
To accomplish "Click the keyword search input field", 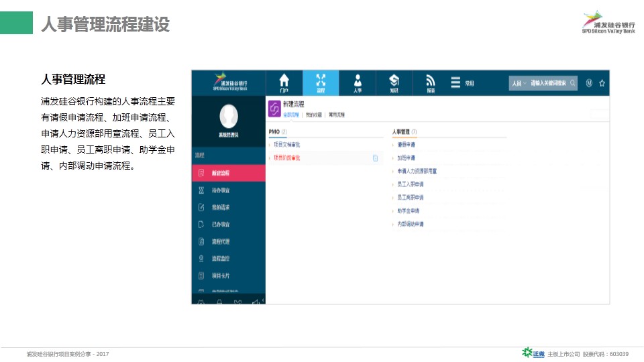I will (x=548, y=83).
